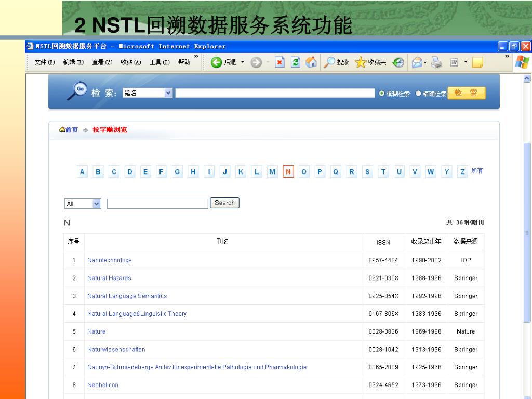
Task: Click the IE Forward arrow icon
Action: (x=256, y=62)
